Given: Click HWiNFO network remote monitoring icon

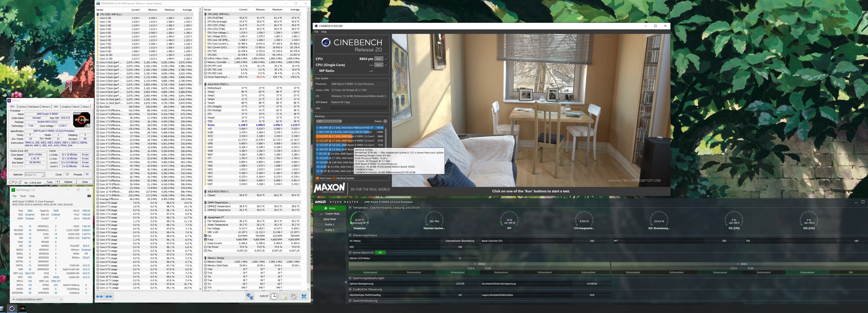Looking at the screenshot, I should pyautogui.click(x=250, y=296).
